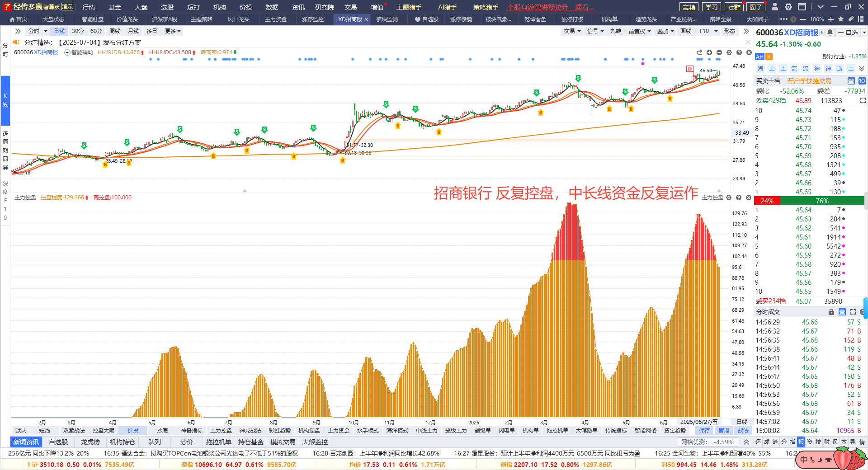Set a price alert with the bell icon
This screenshot has width=868, height=470.
pyautogui.click(x=830, y=33)
